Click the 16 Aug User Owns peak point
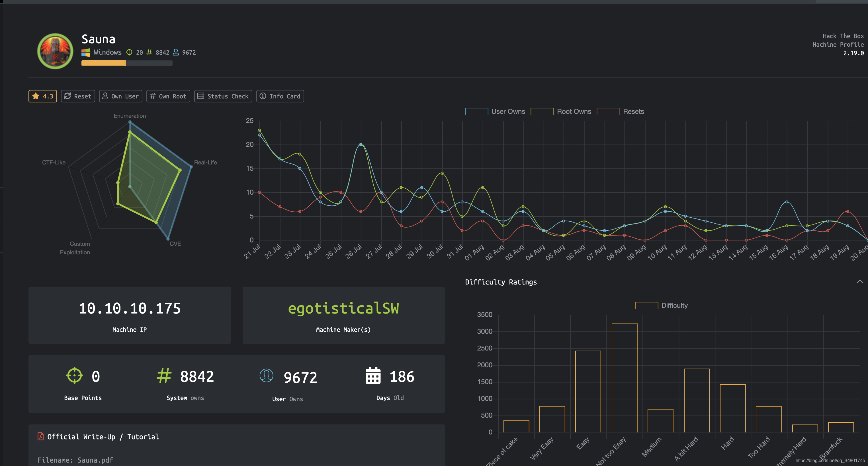The height and width of the screenshot is (466, 868). click(x=787, y=202)
